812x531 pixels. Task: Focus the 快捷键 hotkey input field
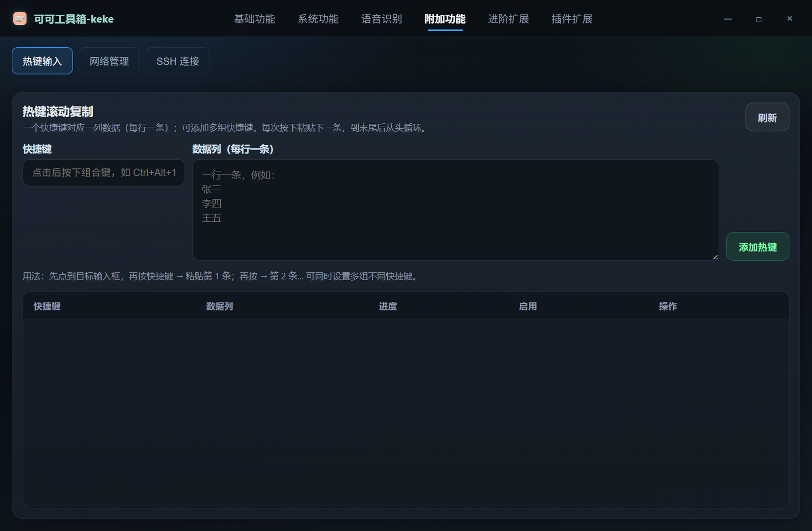point(104,173)
